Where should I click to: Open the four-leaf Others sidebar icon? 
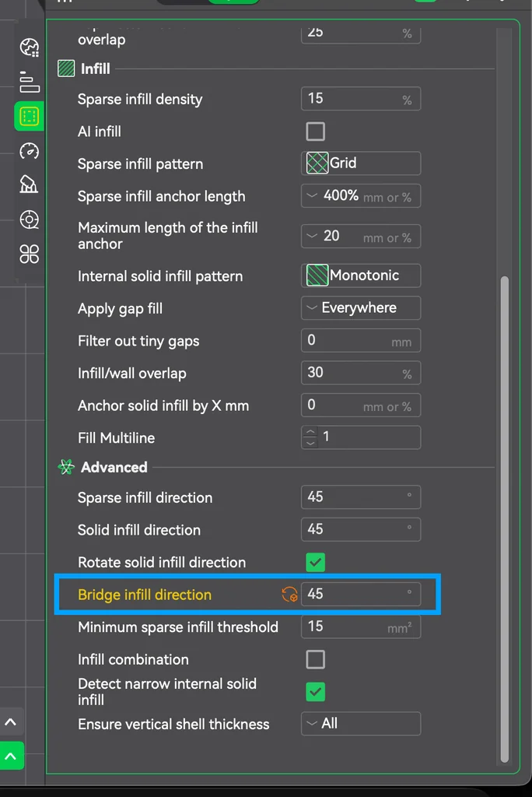click(x=29, y=254)
